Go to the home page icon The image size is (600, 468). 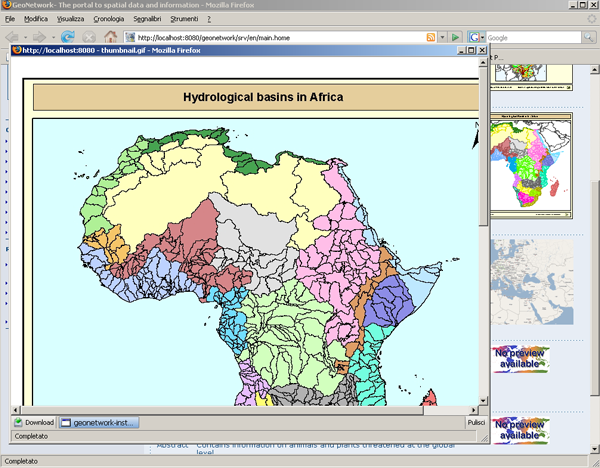pos(111,37)
